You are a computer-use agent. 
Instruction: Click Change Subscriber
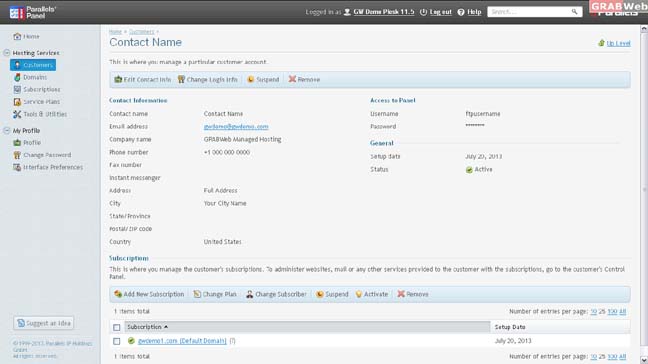[276, 294]
